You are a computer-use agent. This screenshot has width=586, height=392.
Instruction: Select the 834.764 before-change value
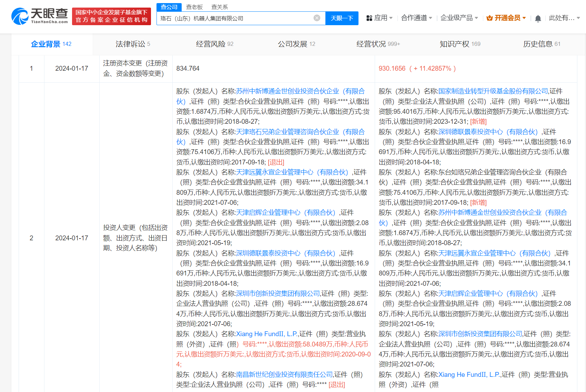click(188, 69)
